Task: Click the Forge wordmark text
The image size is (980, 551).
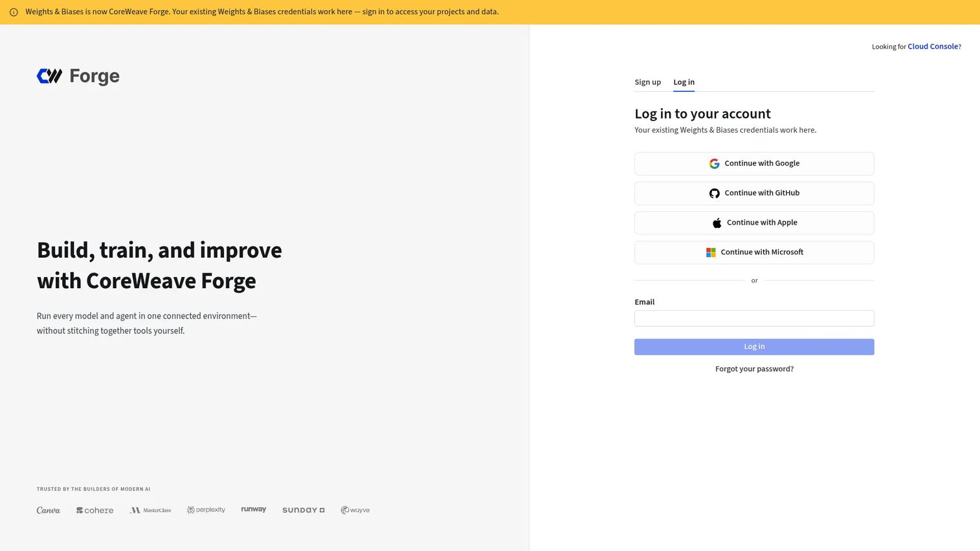Action: pos(95,76)
